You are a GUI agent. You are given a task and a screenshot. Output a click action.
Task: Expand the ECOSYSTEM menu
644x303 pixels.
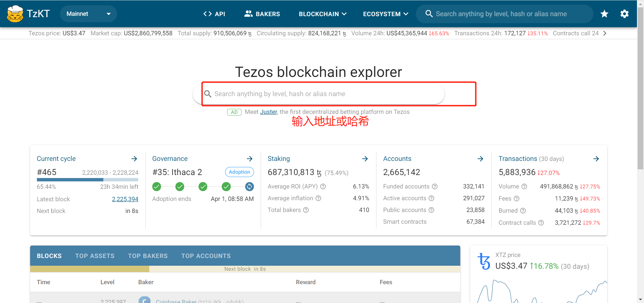[x=385, y=14]
